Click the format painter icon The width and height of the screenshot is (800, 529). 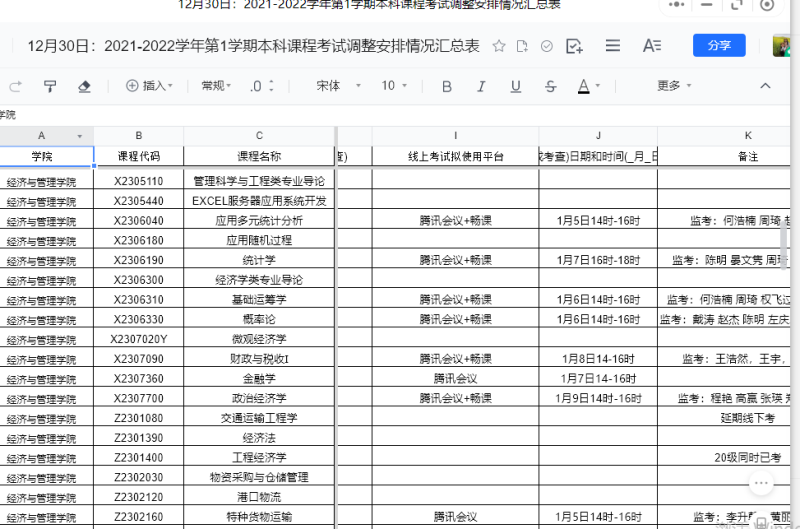(x=50, y=86)
